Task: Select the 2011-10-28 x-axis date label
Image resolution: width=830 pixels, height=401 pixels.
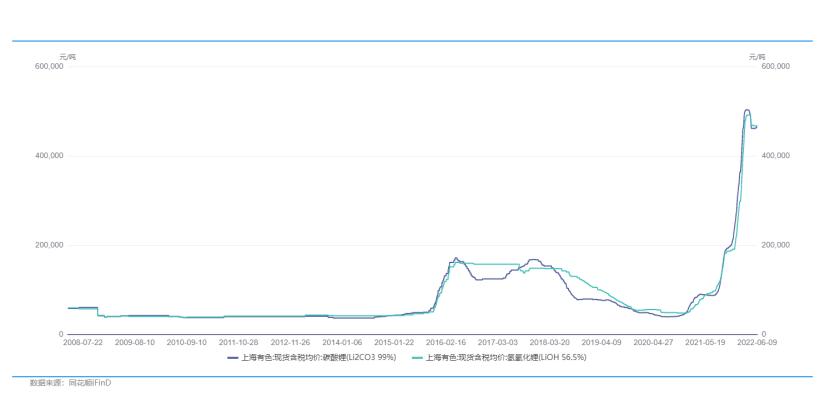Action: [238, 342]
